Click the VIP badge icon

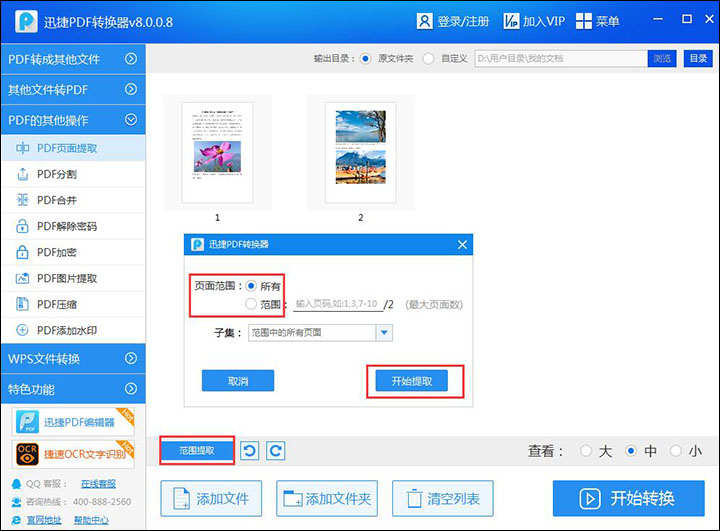pos(511,21)
